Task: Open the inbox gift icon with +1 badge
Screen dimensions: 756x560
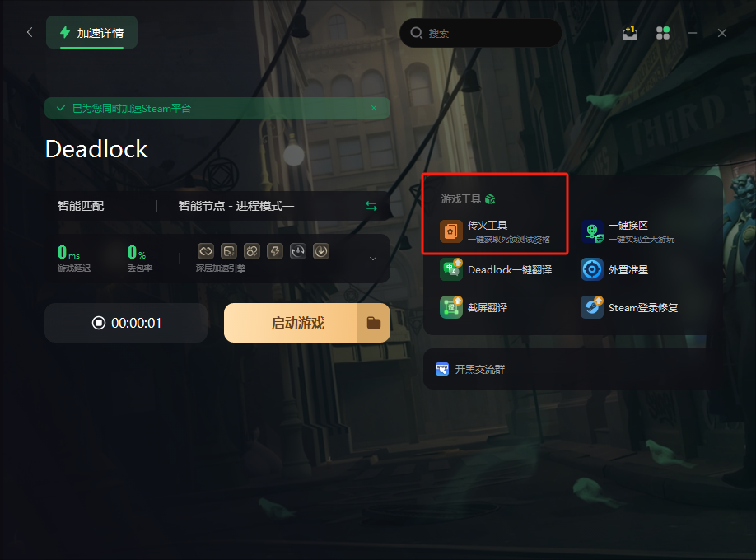Action: pos(630,33)
